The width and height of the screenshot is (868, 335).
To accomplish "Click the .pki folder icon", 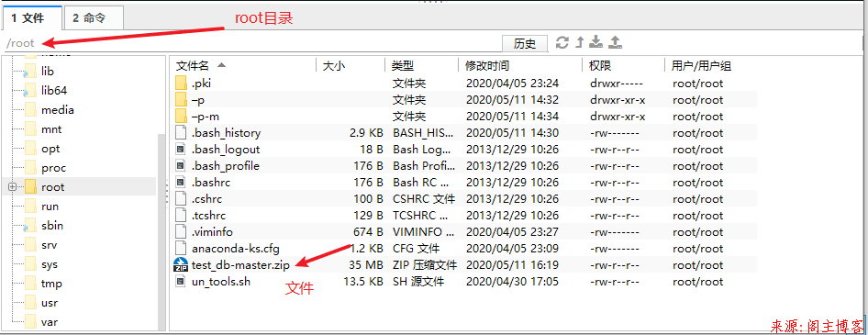I will 181,84.
